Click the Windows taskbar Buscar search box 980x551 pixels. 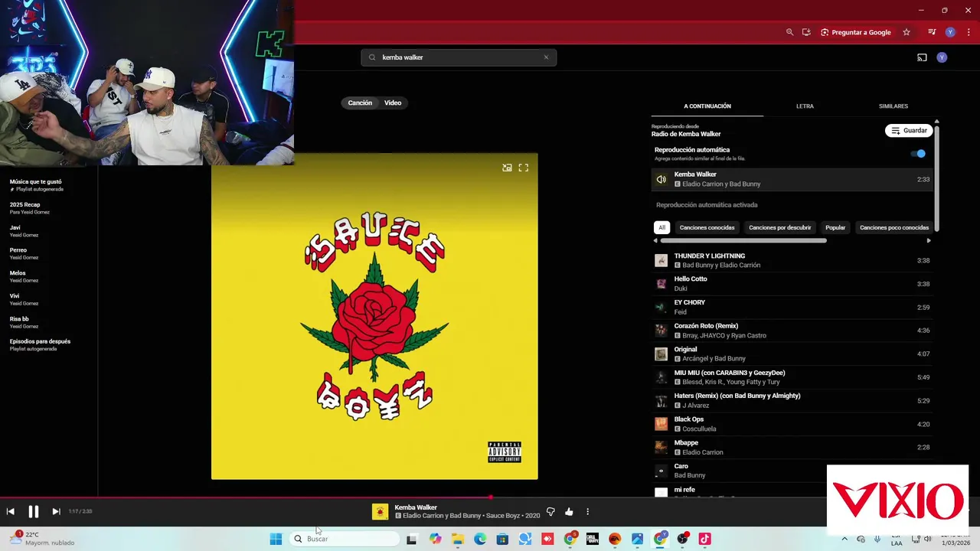coord(345,539)
